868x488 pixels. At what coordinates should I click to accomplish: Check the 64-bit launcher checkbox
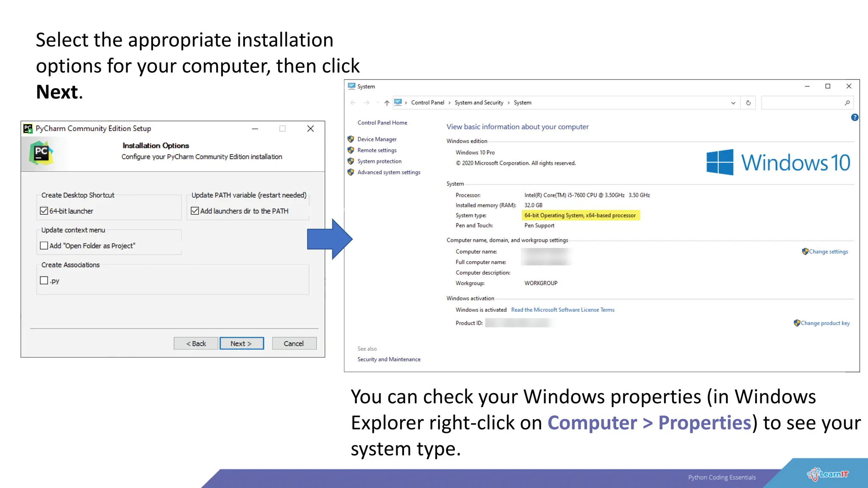click(x=44, y=211)
